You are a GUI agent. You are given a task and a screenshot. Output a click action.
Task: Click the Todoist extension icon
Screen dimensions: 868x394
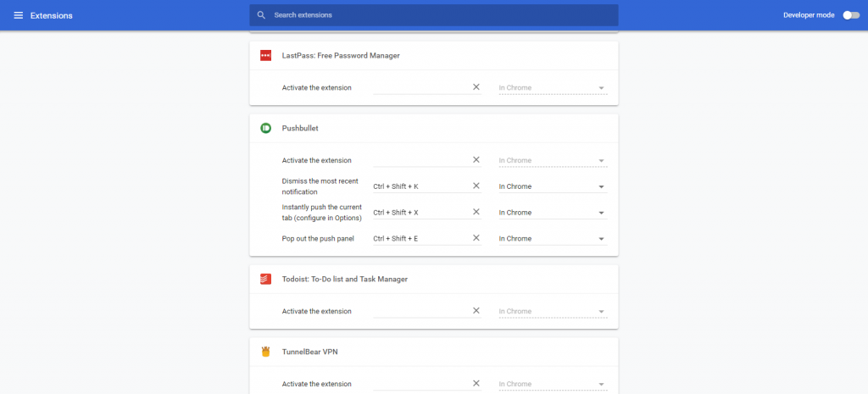[x=265, y=279]
